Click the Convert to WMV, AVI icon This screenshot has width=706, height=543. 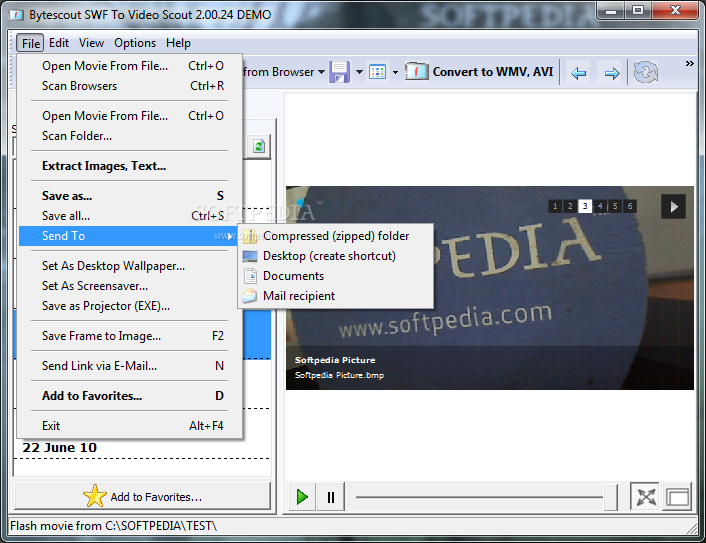(416, 72)
